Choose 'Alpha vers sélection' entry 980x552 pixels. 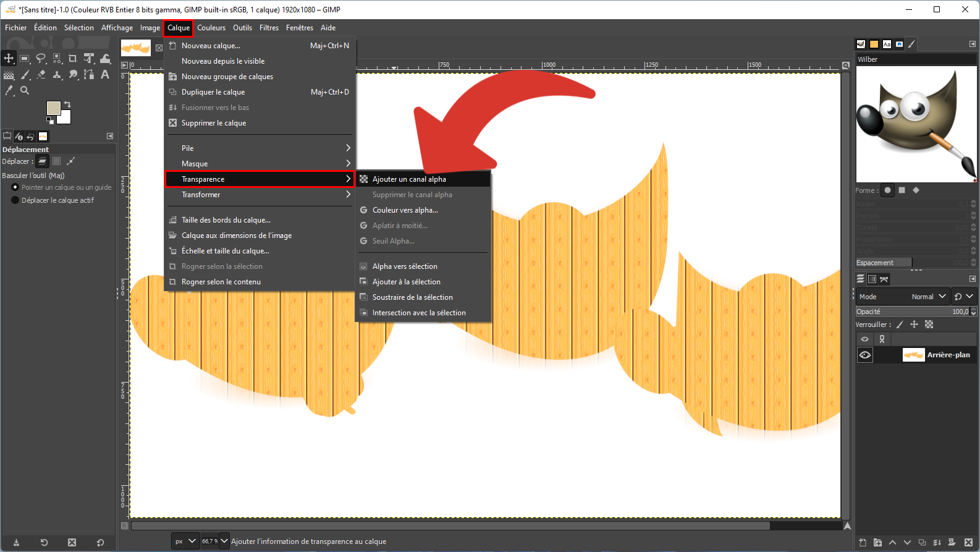[x=423, y=266]
